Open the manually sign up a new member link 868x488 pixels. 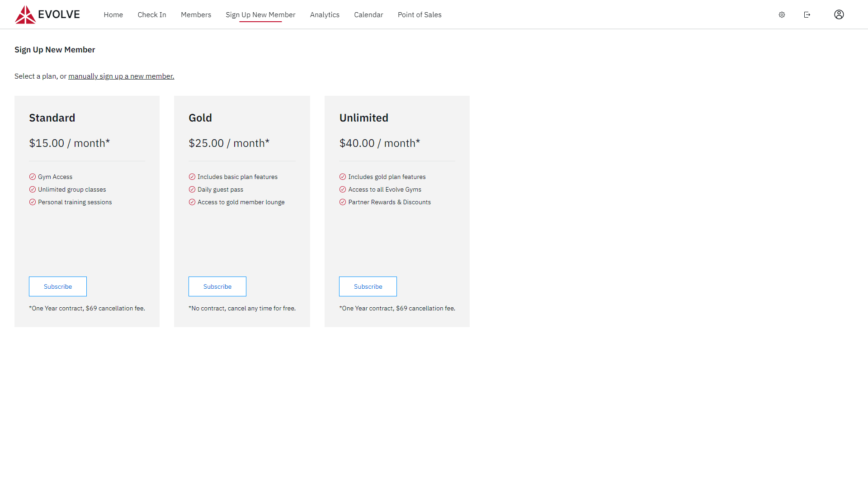click(x=121, y=76)
